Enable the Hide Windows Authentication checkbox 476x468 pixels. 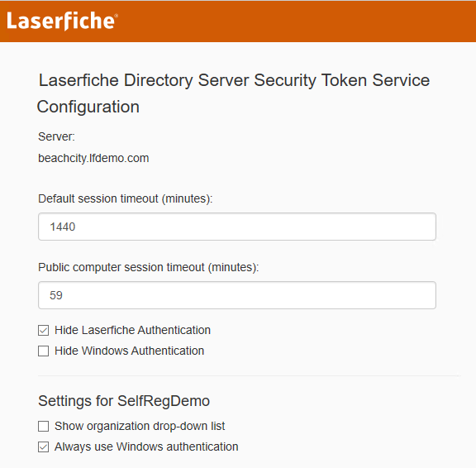(44, 351)
